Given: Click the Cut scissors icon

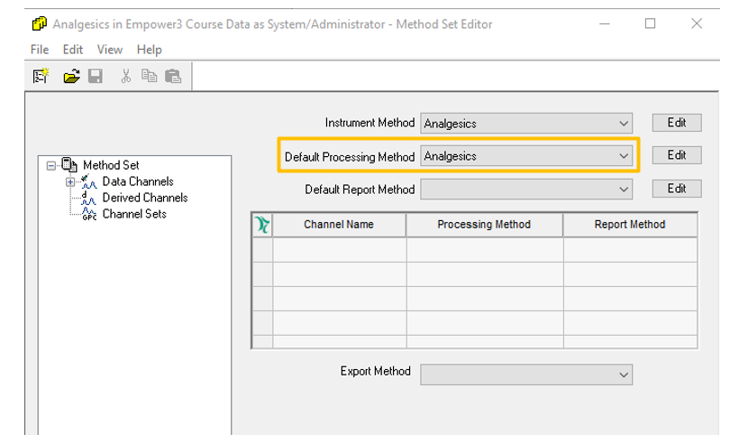Looking at the screenshot, I should pos(126,76).
